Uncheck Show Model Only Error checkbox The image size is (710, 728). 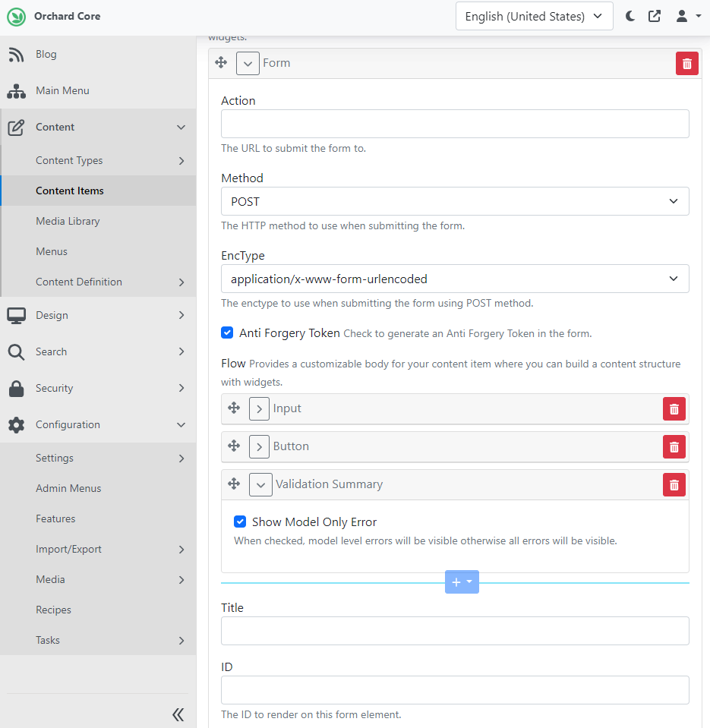pos(240,522)
